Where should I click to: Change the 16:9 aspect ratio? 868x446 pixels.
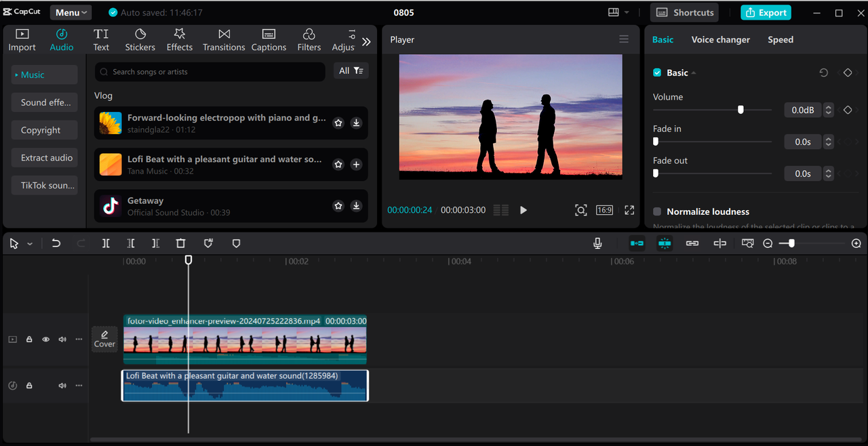tap(604, 210)
